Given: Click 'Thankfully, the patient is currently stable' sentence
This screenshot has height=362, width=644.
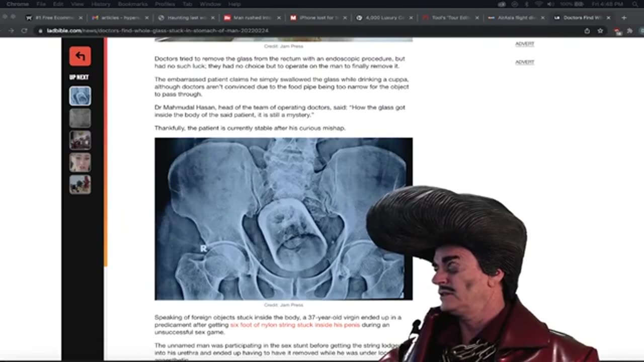Looking at the screenshot, I should coord(250,128).
